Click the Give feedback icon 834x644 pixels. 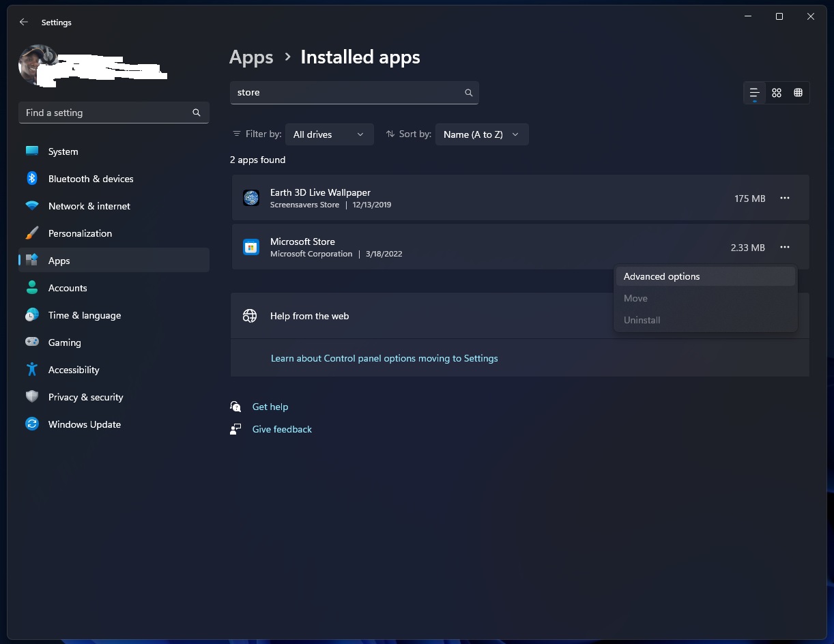235,429
